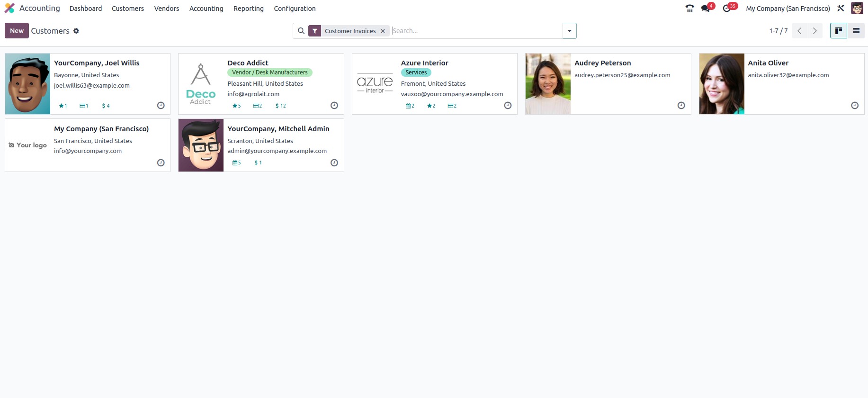
Task: Open Anita Oliver photo thumbnail
Action: tap(722, 84)
